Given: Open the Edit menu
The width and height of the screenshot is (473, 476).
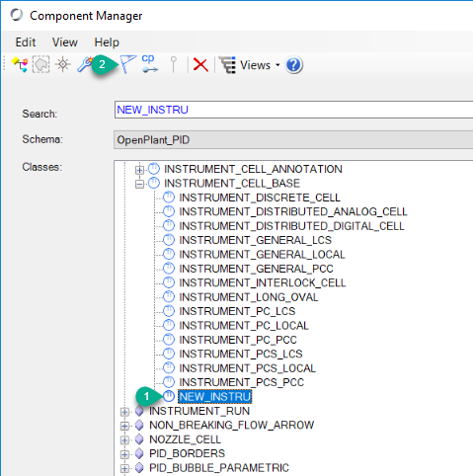Looking at the screenshot, I should point(26,42).
